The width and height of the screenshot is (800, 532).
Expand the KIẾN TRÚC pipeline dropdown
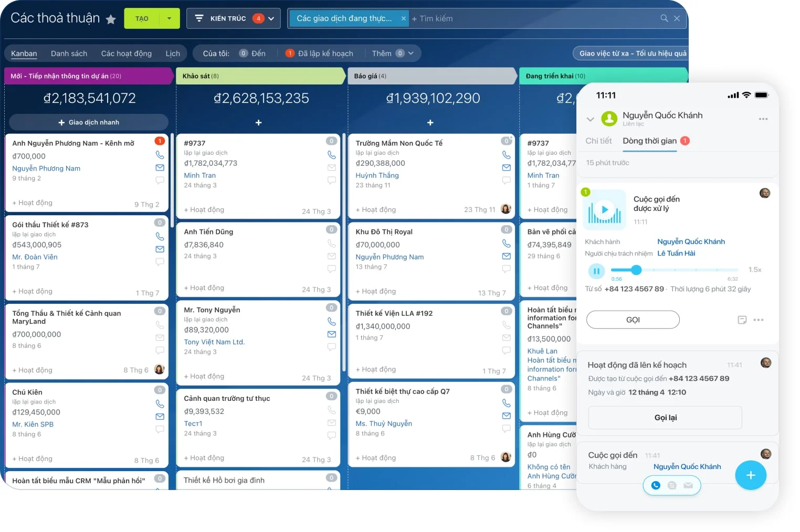click(x=271, y=18)
